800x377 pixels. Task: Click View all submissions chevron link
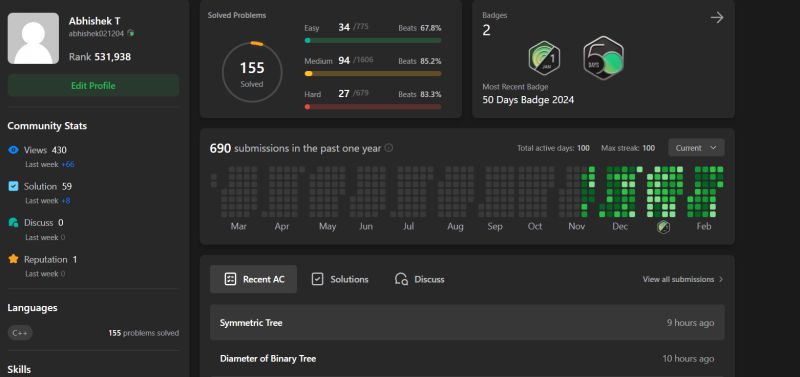683,279
